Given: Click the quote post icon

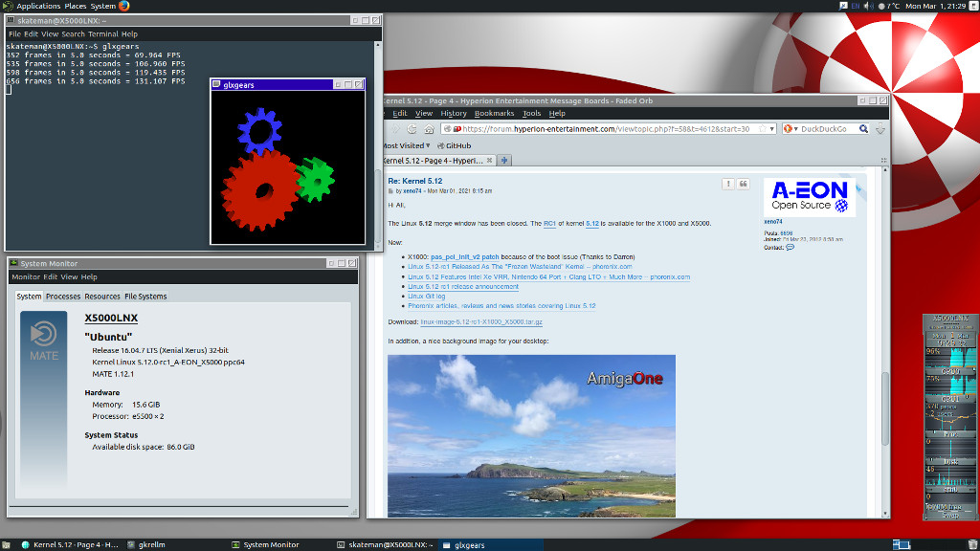Looking at the screenshot, I should (743, 184).
